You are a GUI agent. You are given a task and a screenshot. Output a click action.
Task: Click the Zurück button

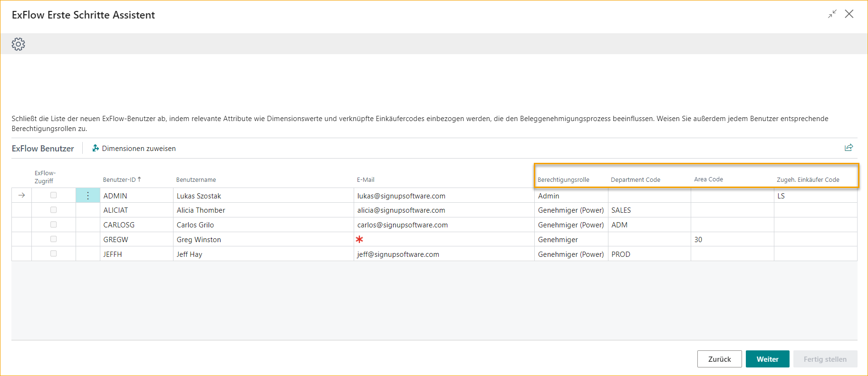point(719,359)
